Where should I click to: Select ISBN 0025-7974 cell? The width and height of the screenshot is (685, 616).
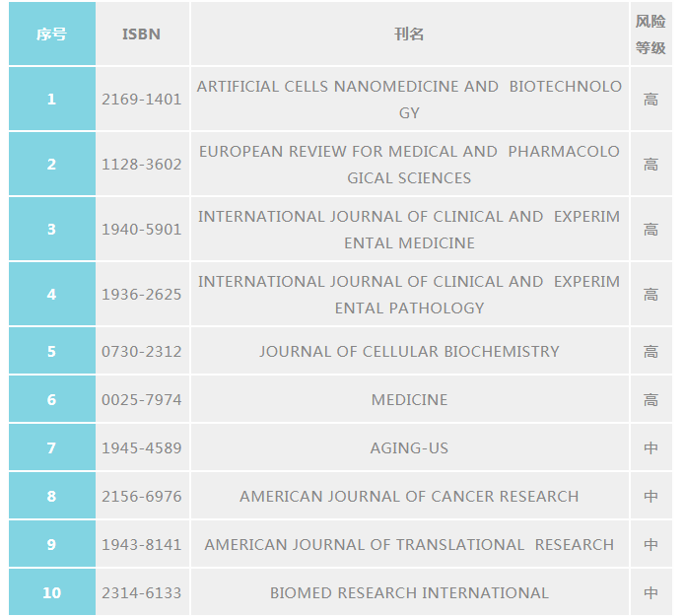(142, 400)
